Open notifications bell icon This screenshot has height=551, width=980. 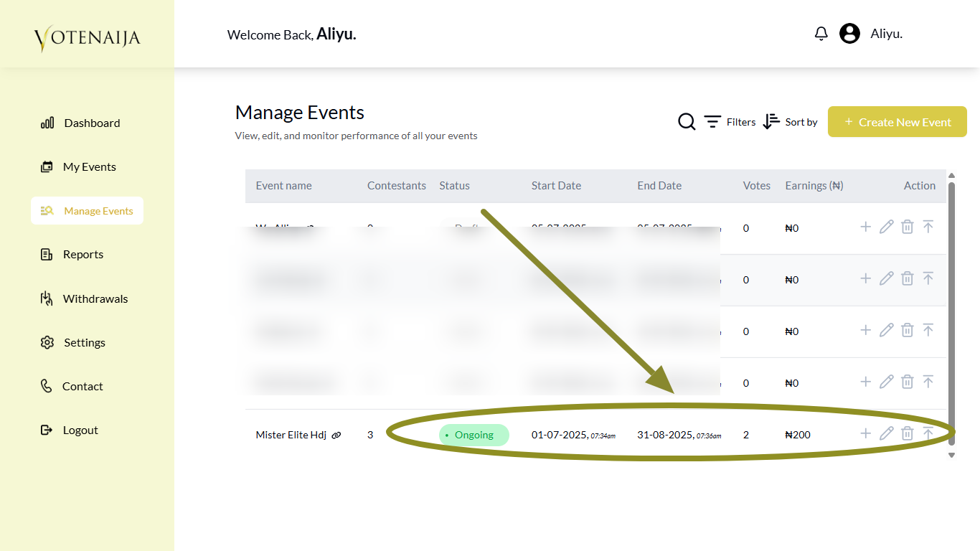pos(821,34)
